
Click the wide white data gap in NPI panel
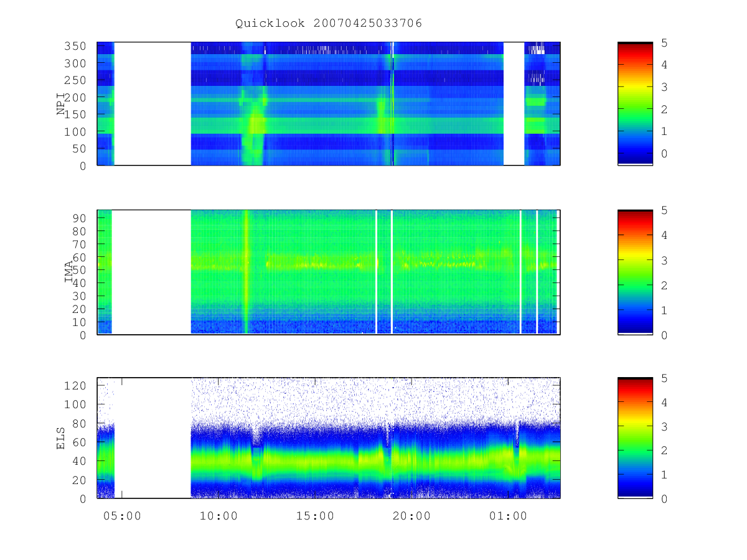(x=153, y=104)
